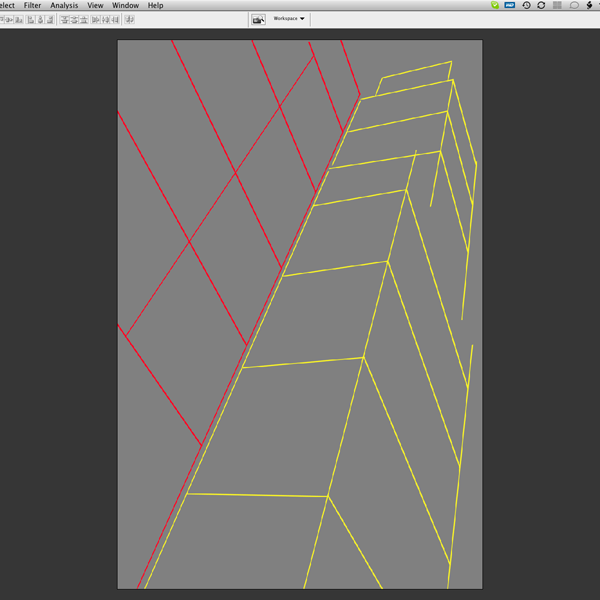Click inside the gray document canvas
Screen dimensions: 600x600
pos(300,314)
